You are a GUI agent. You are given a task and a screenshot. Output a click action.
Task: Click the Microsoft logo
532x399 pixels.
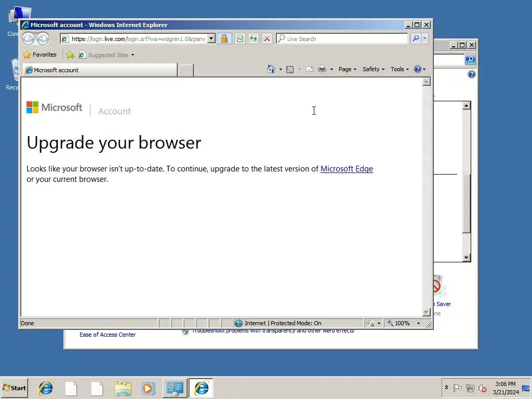[x=54, y=108]
